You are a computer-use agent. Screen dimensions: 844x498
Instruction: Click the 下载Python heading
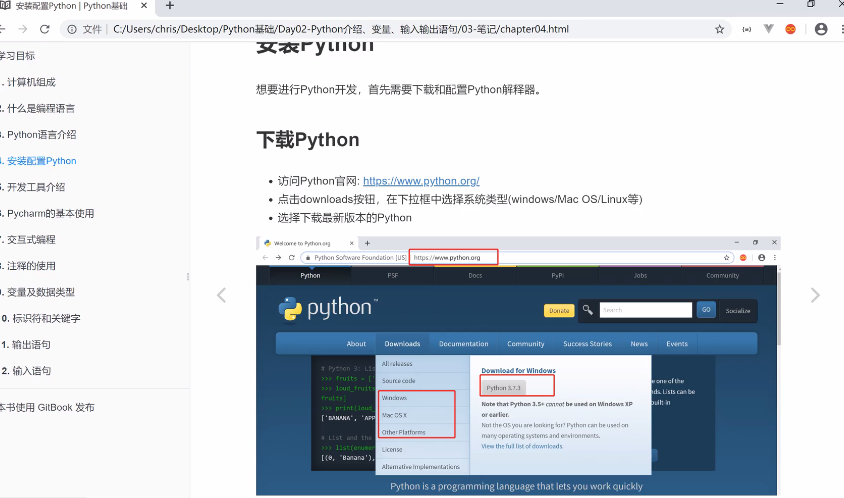(x=308, y=140)
